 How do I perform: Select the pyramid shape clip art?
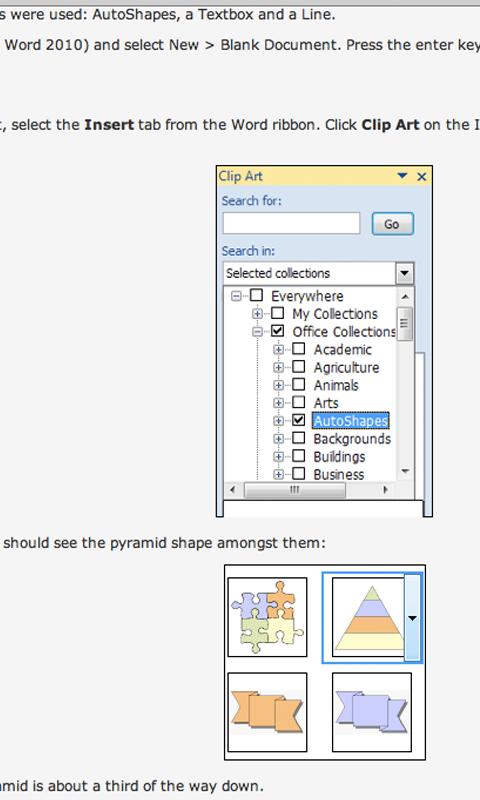click(368, 617)
